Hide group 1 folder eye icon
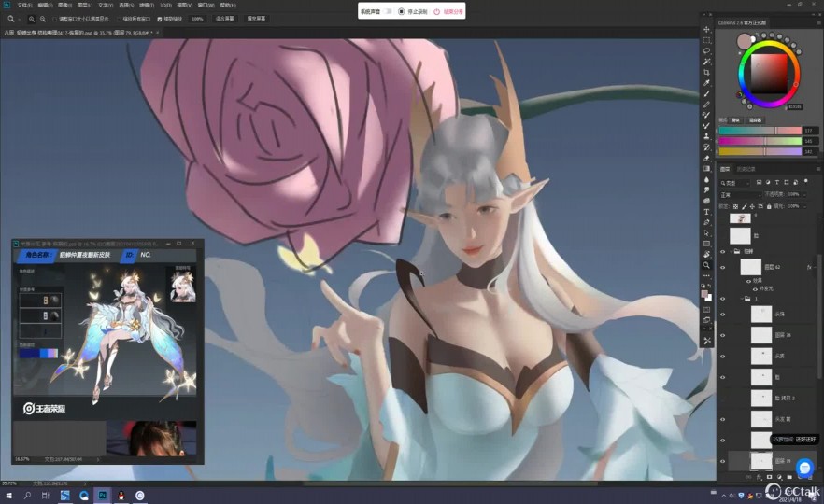Viewport: 824px width, 504px height. tap(722, 299)
